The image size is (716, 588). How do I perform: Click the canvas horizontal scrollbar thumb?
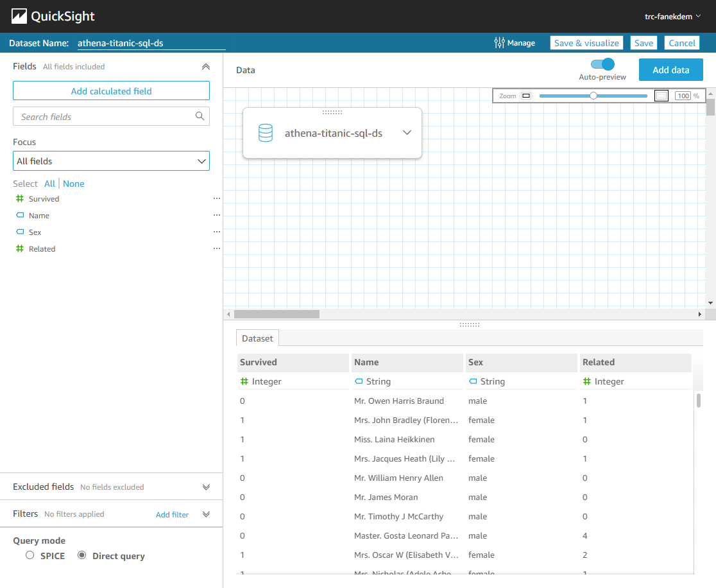277,315
